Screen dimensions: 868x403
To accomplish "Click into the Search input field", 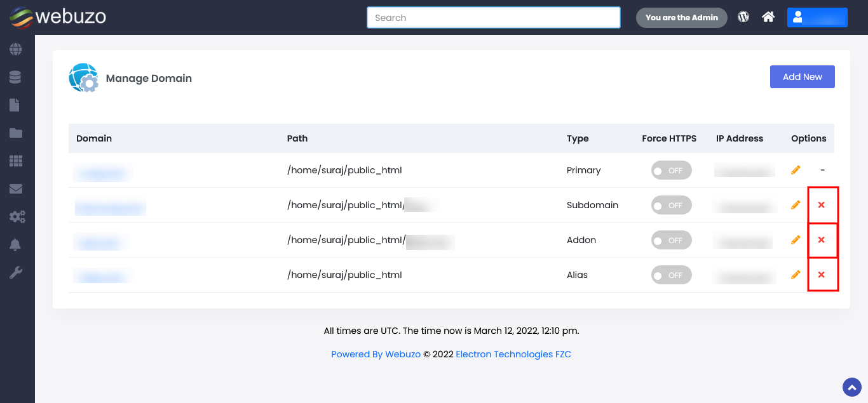I will 493,18.
